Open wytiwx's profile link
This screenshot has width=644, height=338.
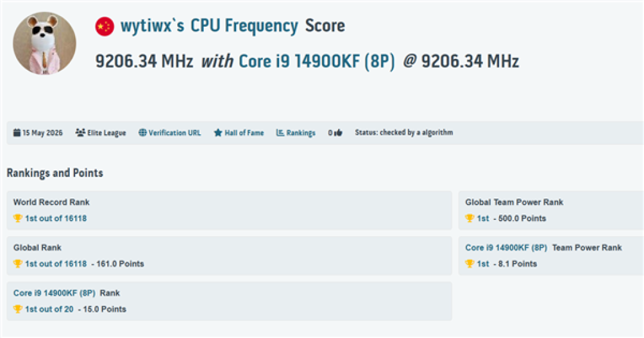[153, 26]
